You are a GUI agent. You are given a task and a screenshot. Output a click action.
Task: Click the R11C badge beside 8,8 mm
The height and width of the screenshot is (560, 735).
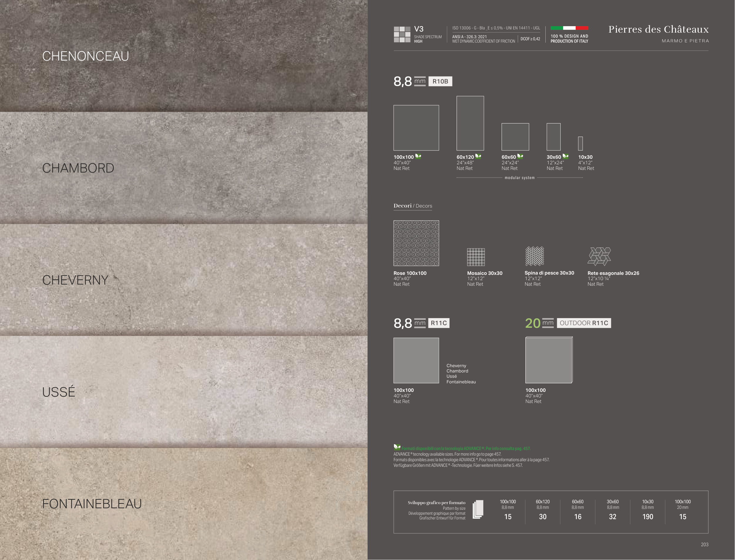[x=439, y=323]
